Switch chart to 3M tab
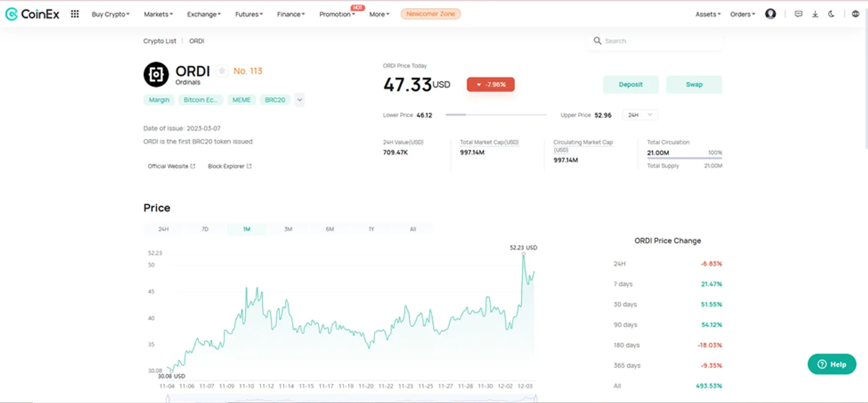This screenshot has width=868, height=403. click(288, 229)
